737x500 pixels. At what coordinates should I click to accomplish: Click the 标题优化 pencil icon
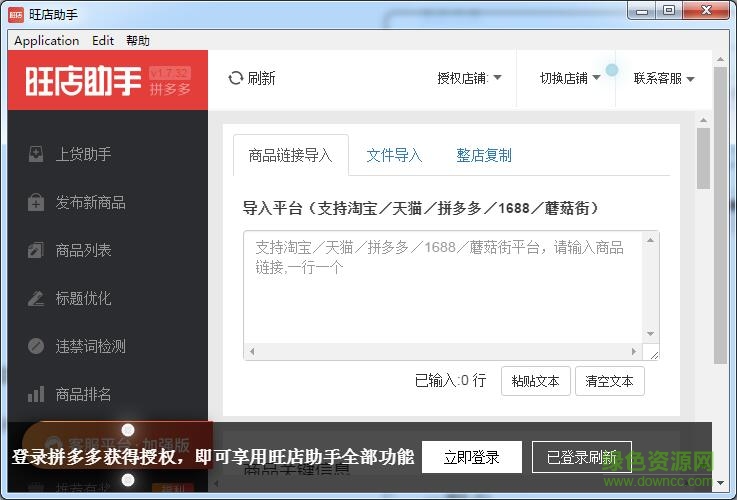point(36,298)
